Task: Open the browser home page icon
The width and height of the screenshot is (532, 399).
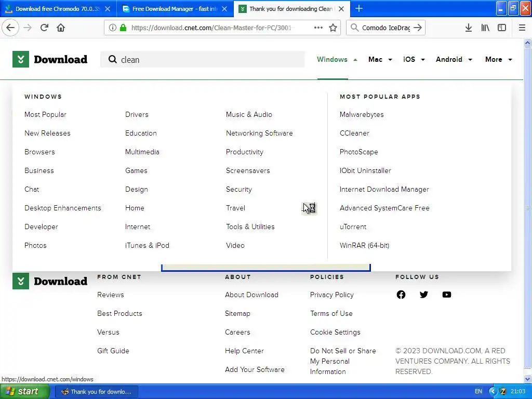Action: click(61, 28)
